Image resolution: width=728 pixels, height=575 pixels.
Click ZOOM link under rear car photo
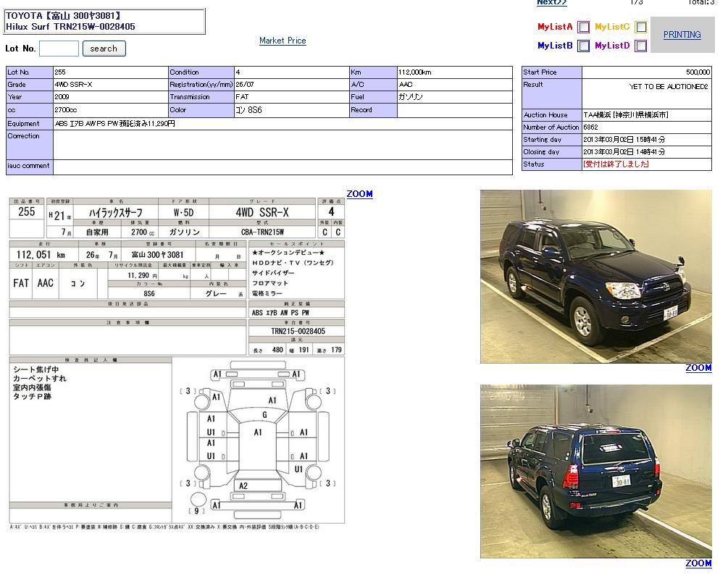(x=698, y=563)
